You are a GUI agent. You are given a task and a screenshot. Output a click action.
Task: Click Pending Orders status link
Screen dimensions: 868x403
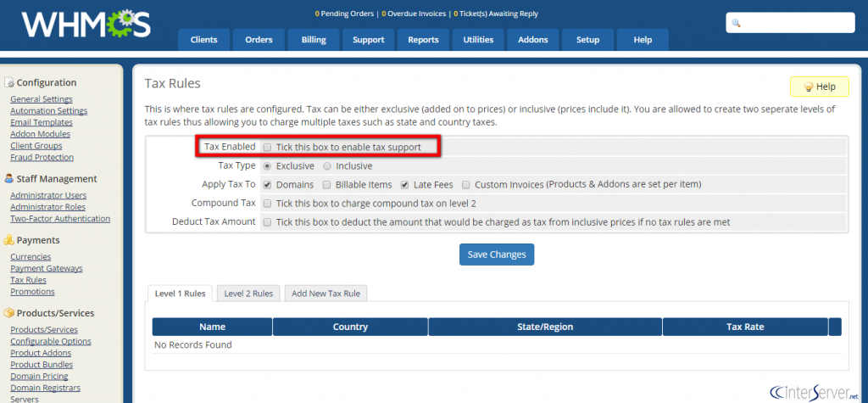pyautogui.click(x=344, y=14)
